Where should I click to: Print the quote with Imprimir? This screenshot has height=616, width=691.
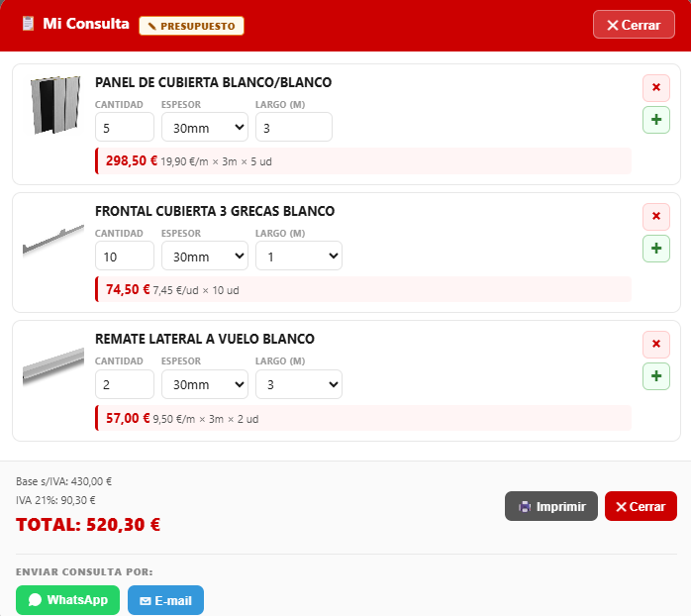550,506
